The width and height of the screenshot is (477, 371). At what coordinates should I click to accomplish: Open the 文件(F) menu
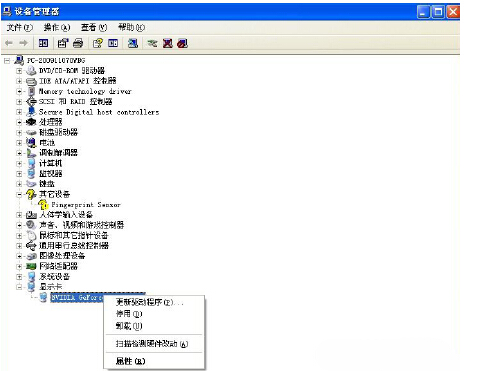tap(20, 28)
